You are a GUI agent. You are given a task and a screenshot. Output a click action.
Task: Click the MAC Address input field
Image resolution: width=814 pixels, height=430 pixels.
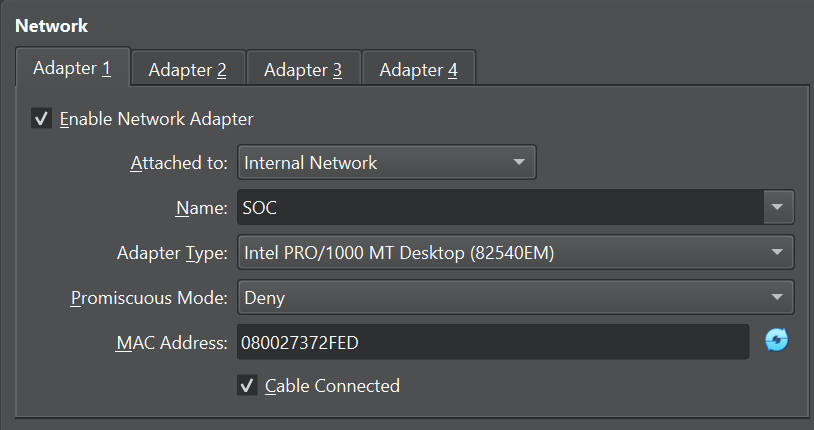click(x=492, y=342)
